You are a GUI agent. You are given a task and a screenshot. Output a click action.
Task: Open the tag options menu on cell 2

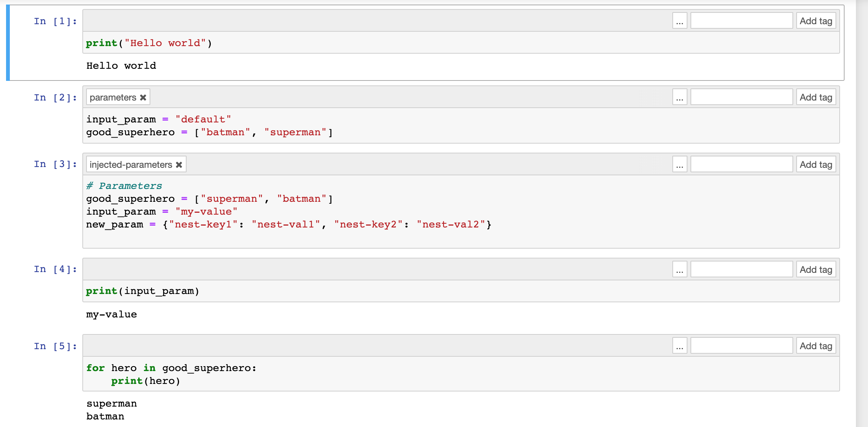pyautogui.click(x=679, y=97)
